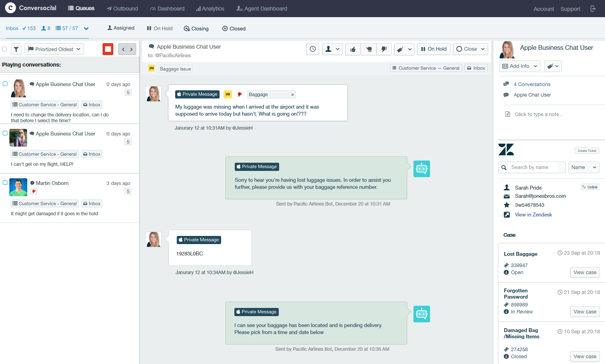This screenshot has width=605, height=364.
Task: Switch to On Hold tab
Action: [x=160, y=28]
